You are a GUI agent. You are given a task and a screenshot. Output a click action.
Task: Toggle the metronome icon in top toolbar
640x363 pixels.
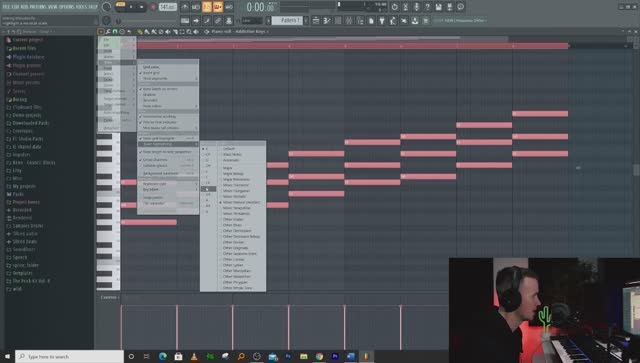(185, 7)
